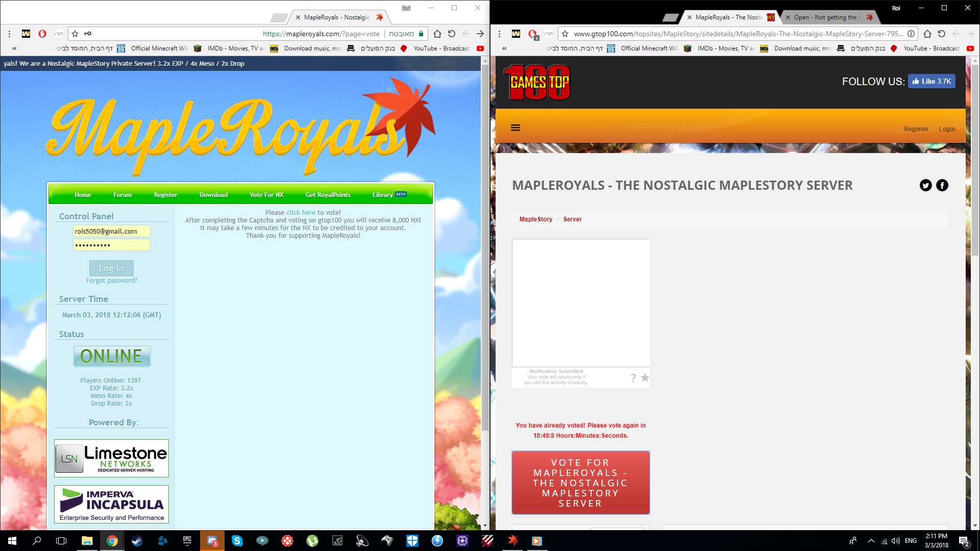Click the W extension icon in left window
The width and height of the screenshot is (980, 551).
pos(26,34)
